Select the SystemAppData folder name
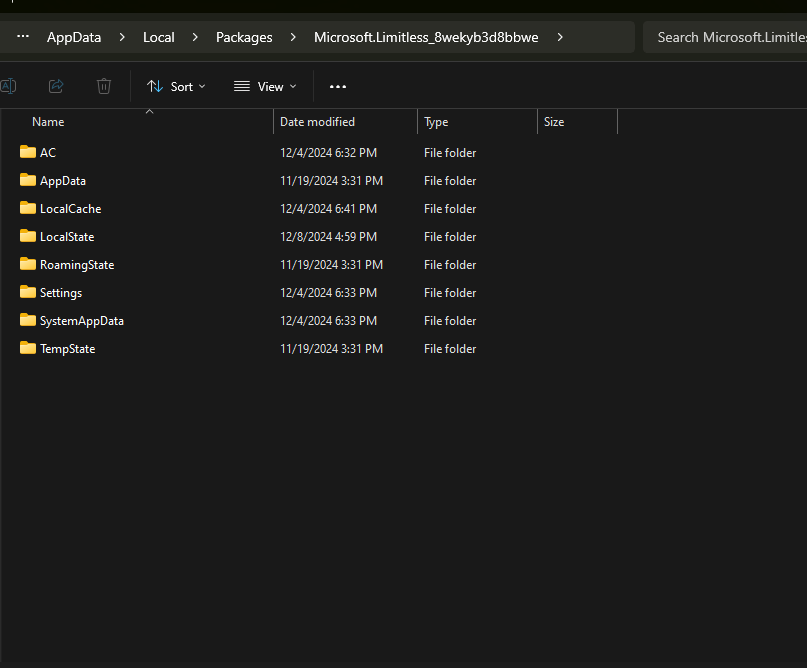This screenshot has width=807, height=668. pyautogui.click(x=82, y=321)
